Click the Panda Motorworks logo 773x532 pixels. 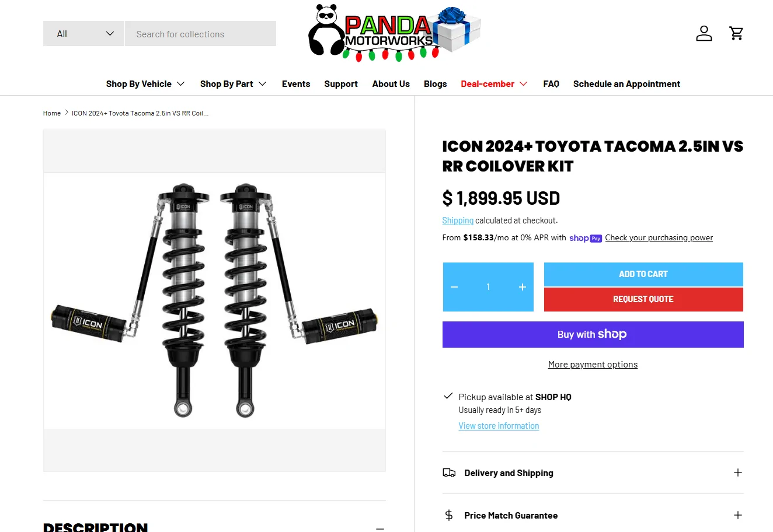[x=395, y=33]
